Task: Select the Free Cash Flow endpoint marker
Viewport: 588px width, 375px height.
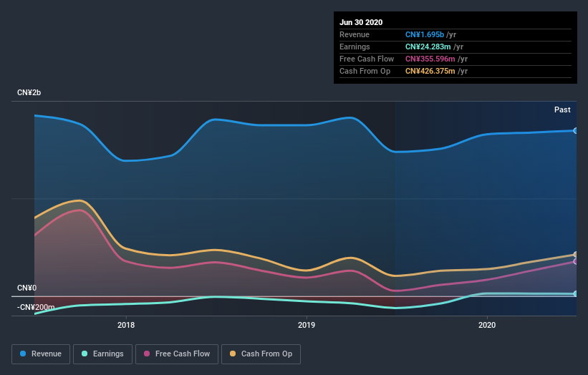Action: pyautogui.click(x=575, y=261)
